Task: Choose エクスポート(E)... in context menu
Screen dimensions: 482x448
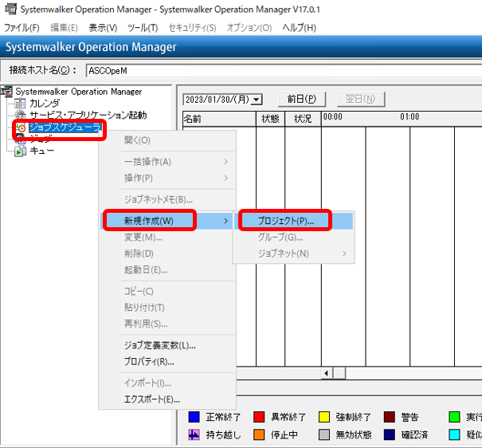Action: 152,399
